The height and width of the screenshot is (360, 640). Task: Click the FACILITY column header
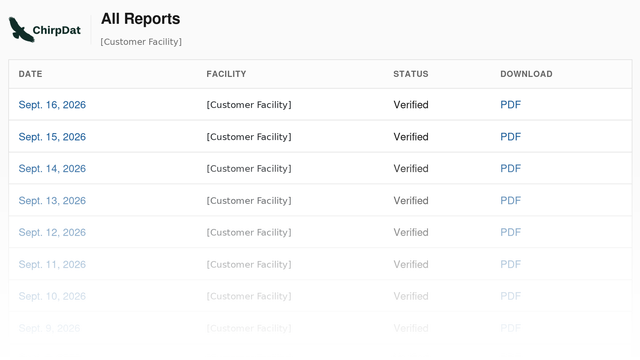(x=226, y=74)
